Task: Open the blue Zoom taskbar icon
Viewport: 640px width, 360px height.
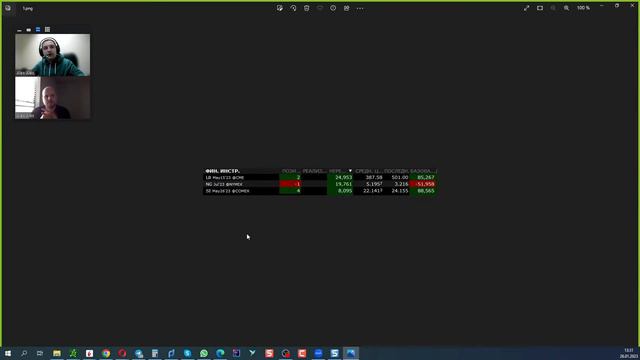Action: click(x=318, y=353)
